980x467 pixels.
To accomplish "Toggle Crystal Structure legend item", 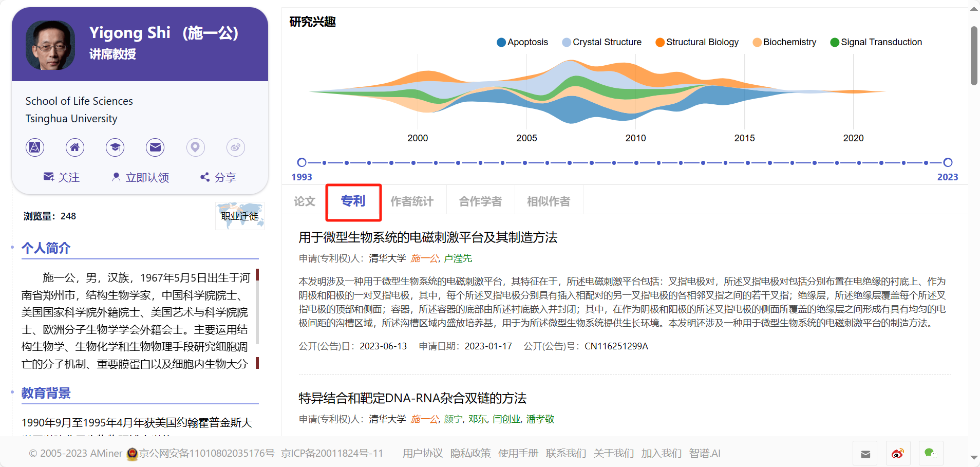I will pos(601,42).
